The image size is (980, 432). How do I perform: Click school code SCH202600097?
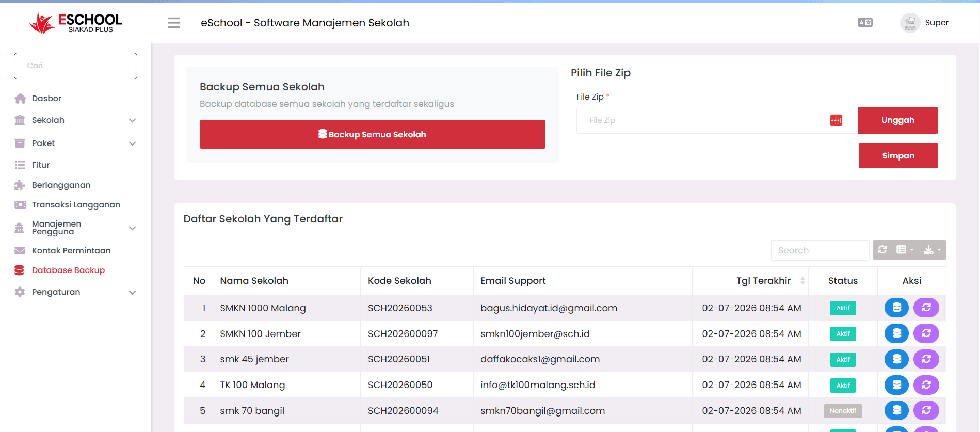403,334
